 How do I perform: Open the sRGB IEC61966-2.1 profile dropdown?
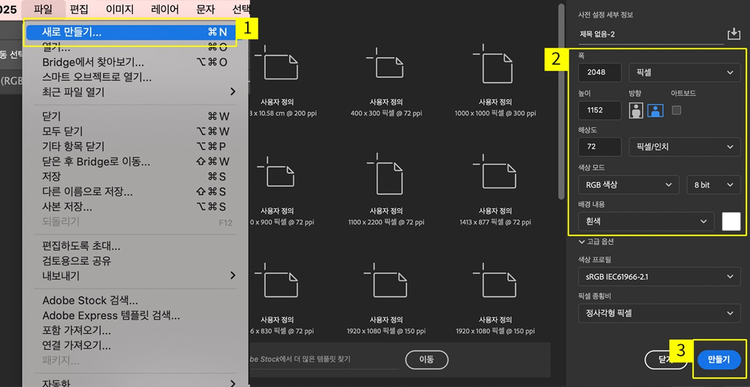659,276
